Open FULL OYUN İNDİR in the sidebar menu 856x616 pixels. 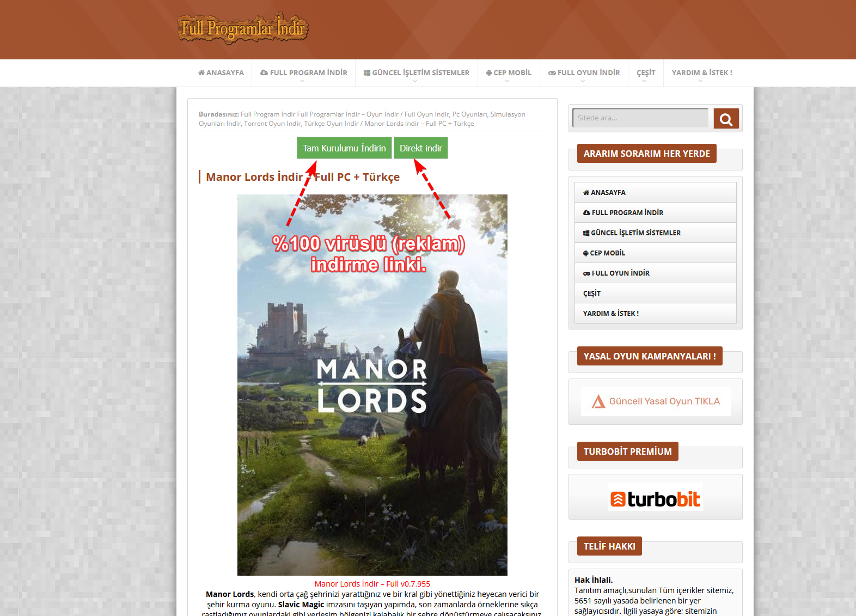656,273
